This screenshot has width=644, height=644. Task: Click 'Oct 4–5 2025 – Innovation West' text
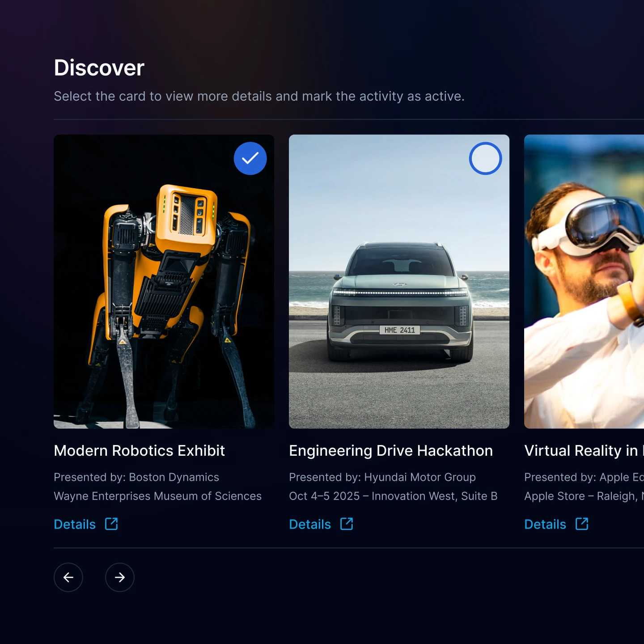(x=372, y=496)
